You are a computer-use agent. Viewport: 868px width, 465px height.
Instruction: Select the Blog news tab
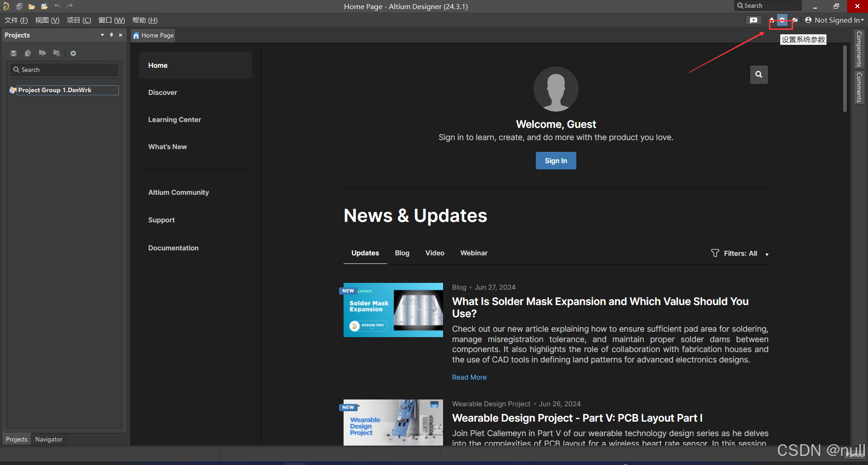(402, 253)
